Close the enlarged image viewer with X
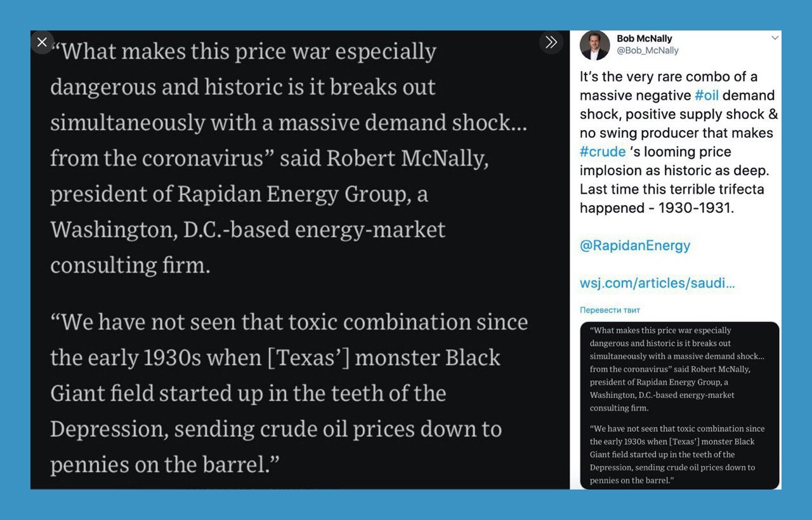812x520 pixels. (42, 42)
